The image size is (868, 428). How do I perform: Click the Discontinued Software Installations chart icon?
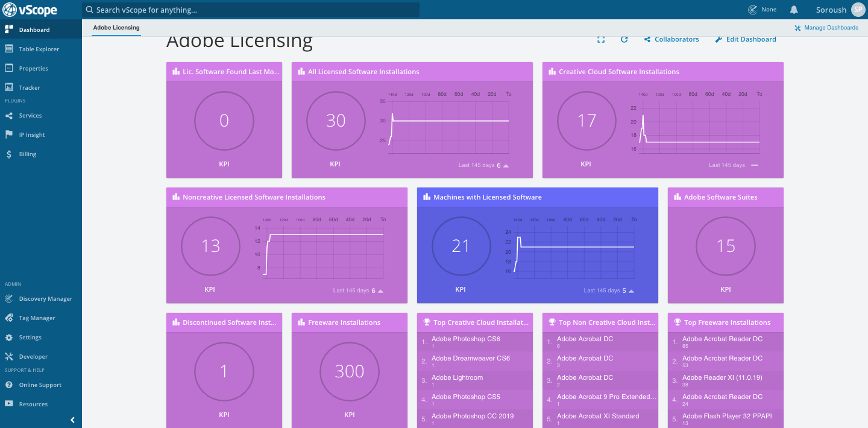tap(176, 323)
